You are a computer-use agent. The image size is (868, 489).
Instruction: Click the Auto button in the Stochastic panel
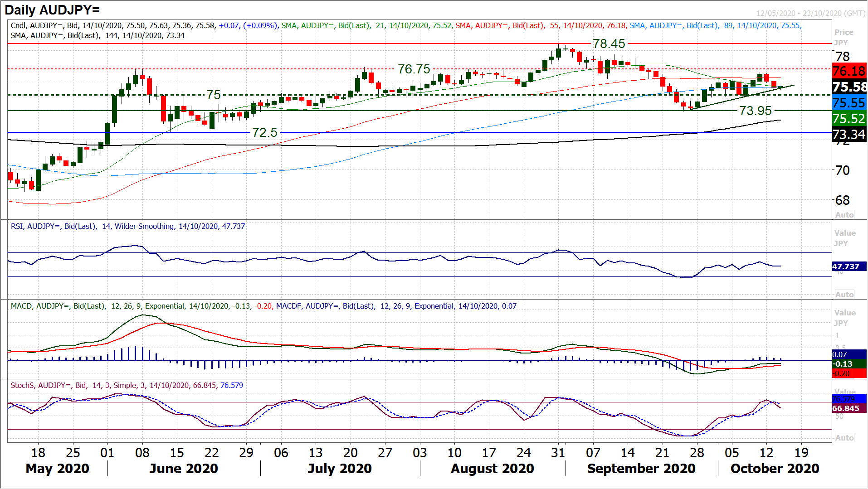click(x=844, y=437)
